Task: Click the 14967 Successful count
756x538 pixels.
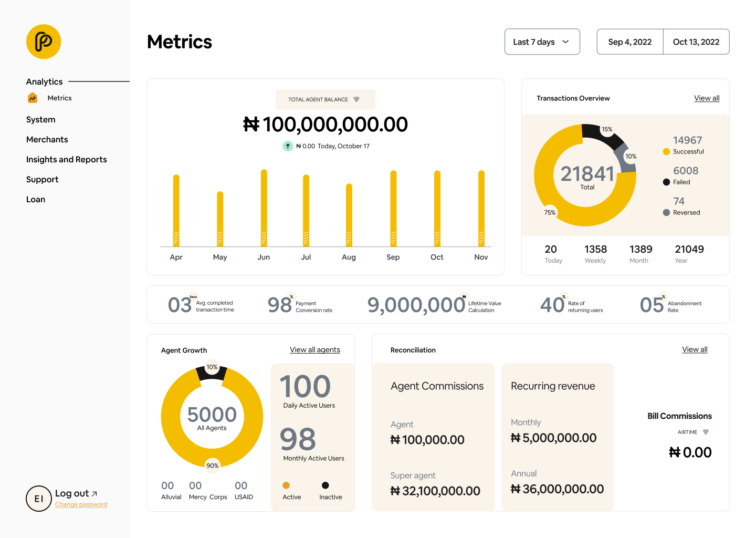Action: (x=688, y=140)
